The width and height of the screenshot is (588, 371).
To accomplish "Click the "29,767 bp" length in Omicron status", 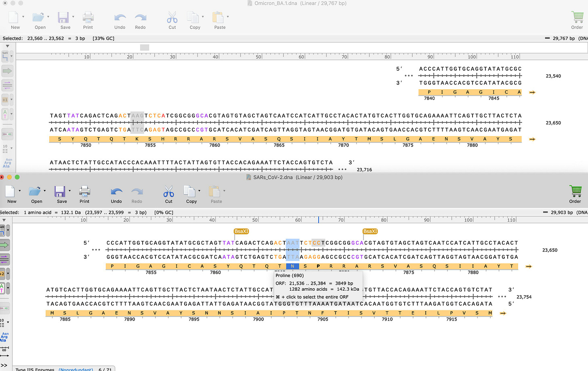I will [564, 38].
